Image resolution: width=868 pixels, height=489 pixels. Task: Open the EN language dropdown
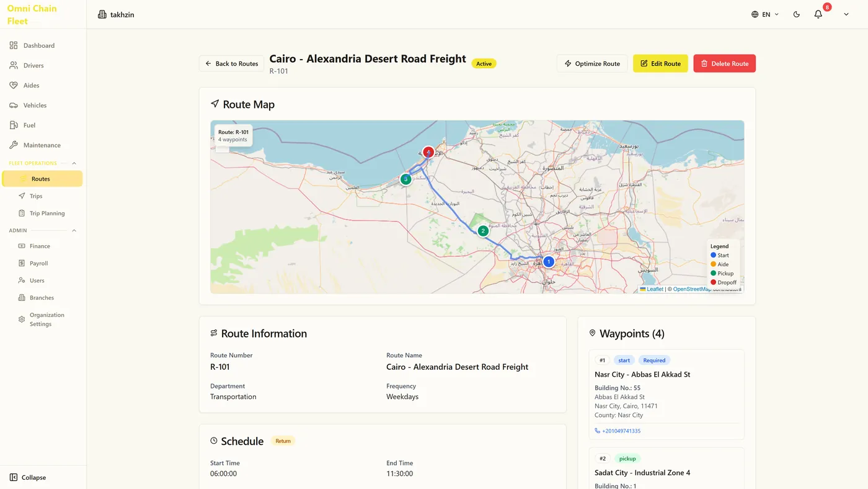(765, 14)
